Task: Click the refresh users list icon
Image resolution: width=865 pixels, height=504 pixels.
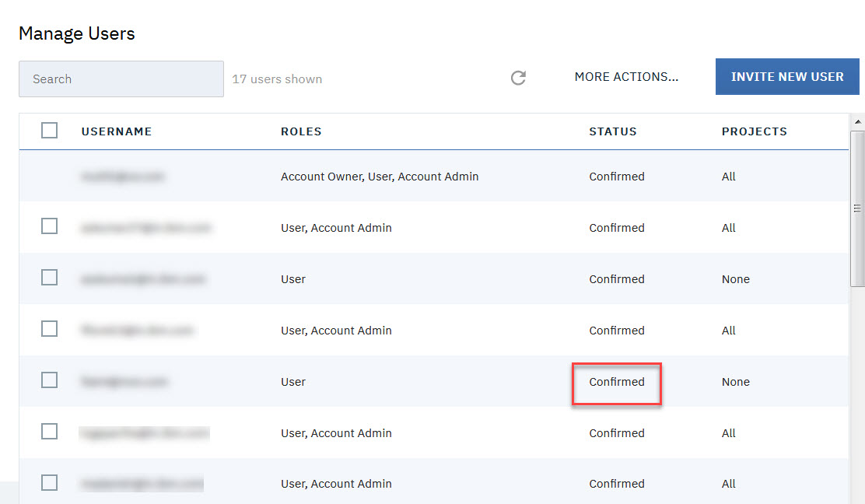Action: click(x=518, y=78)
